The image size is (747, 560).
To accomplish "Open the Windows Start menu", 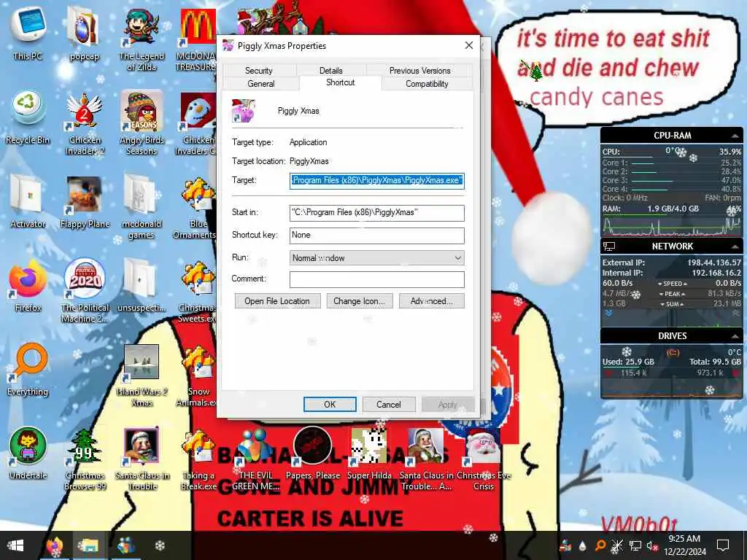I will (x=15, y=545).
